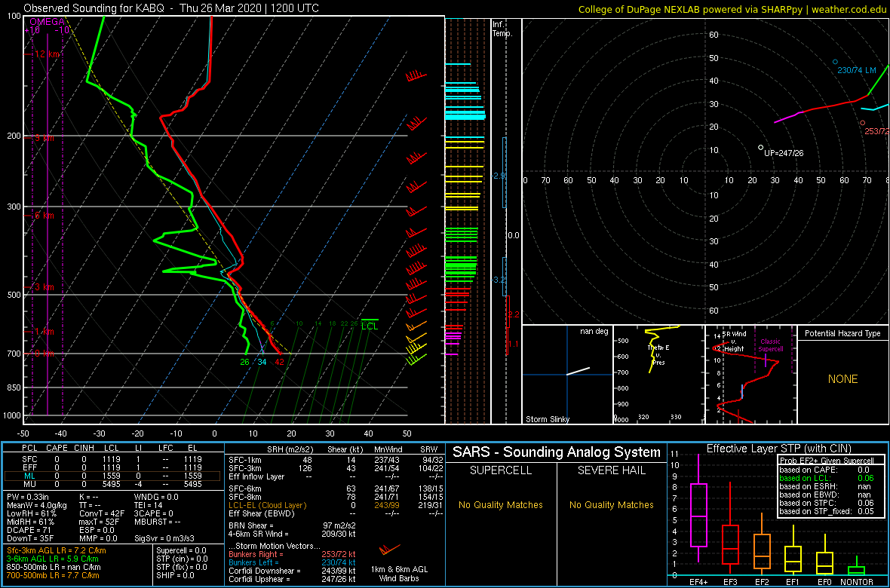Image resolution: width=890 pixels, height=588 pixels.
Task: Click the Potential Hazard Type header
Action: pyautogui.click(x=842, y=334)
